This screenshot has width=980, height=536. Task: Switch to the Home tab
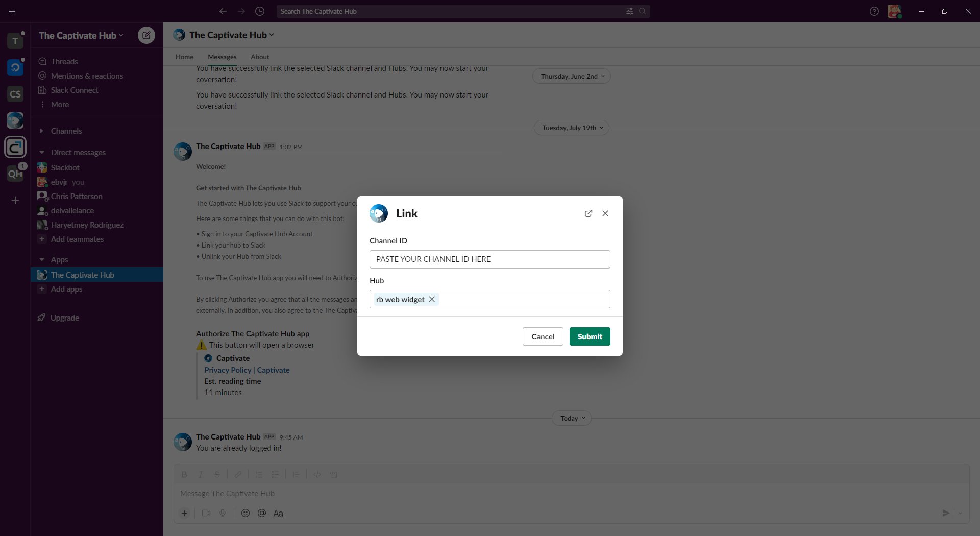[184, 57]
